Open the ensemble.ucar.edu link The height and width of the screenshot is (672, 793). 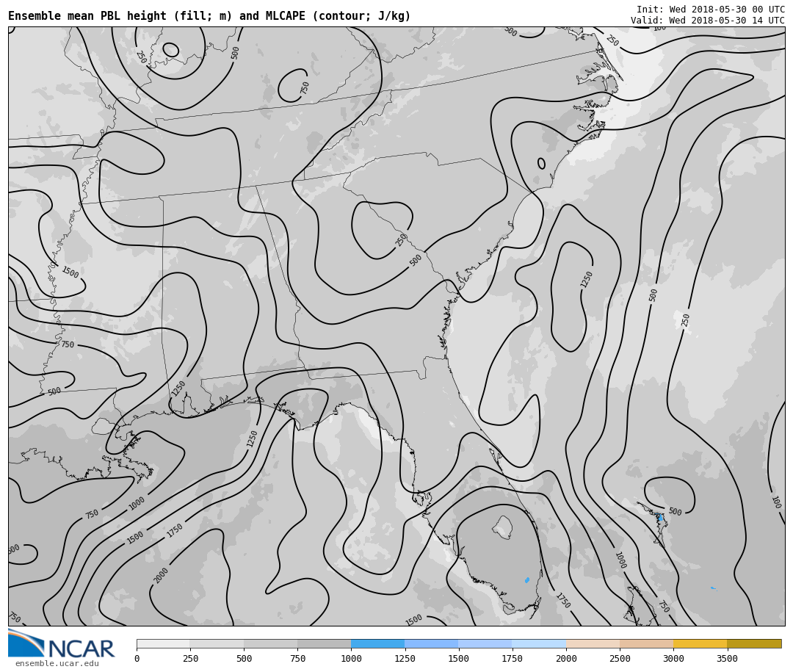(x=57, y=664)
